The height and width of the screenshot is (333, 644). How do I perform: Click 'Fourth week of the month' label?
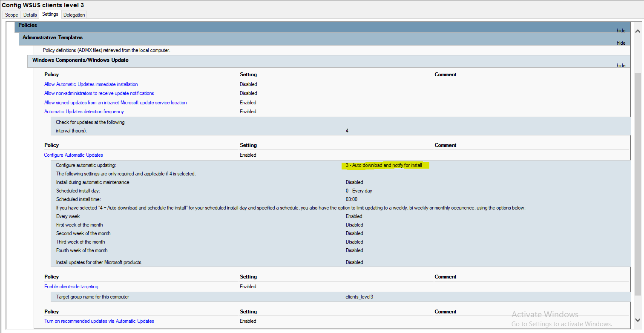click(x=82, y=250)
